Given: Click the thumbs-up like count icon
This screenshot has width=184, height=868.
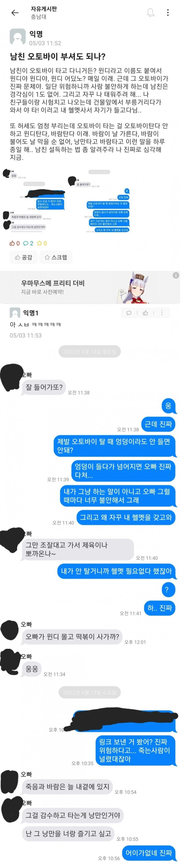Looking at the screenshot, I should (12, 243).
